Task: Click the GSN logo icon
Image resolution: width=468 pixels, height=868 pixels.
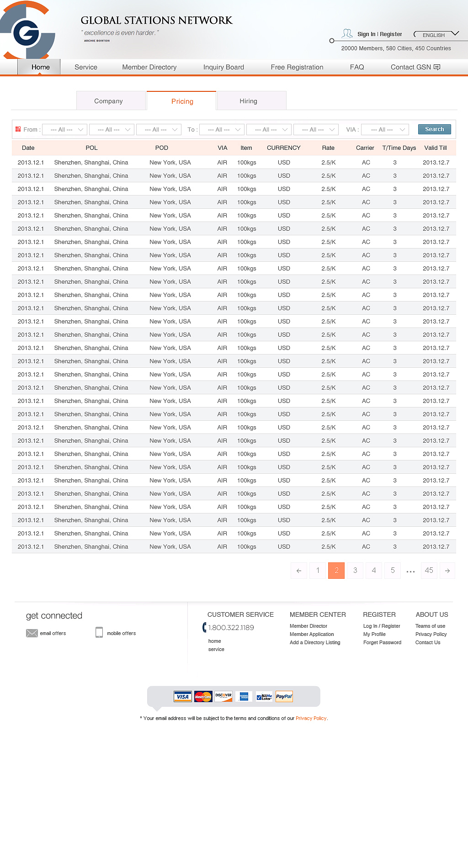Action: click(27, 32)
